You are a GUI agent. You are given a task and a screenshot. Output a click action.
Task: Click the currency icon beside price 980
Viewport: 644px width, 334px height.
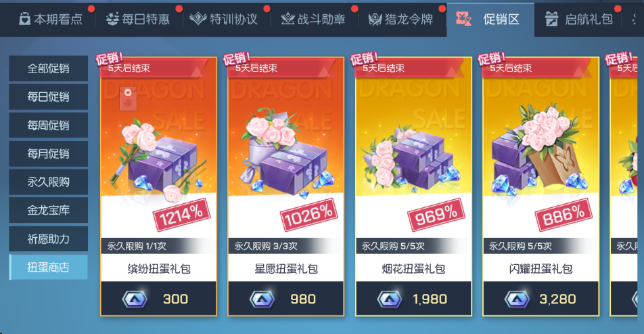click(x=262, y=299)
